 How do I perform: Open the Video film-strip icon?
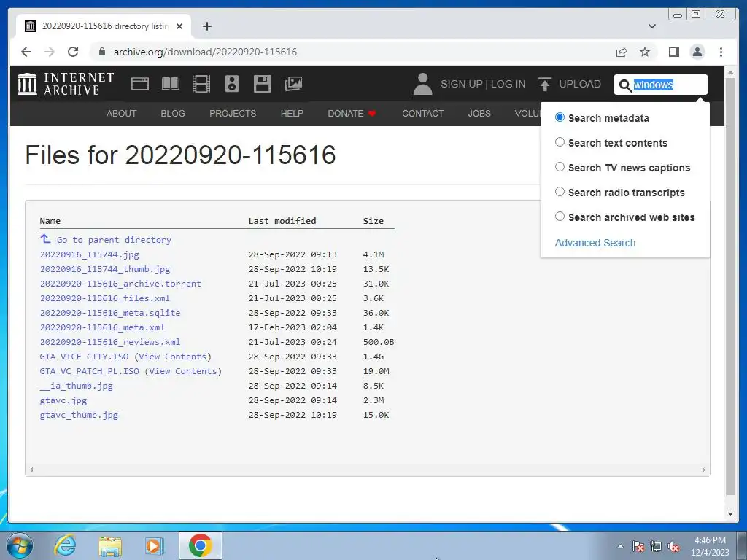tap(201, 84)
